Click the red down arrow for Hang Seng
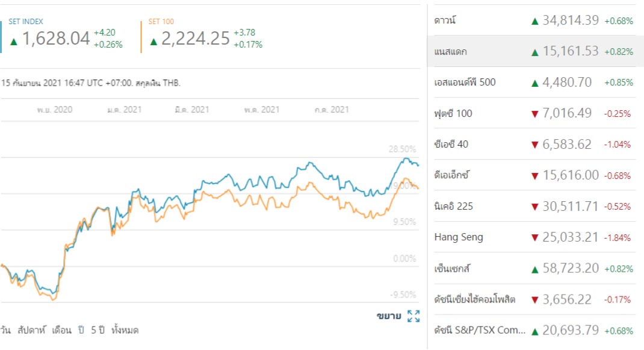644x350 pixels. tap(534, 238)
